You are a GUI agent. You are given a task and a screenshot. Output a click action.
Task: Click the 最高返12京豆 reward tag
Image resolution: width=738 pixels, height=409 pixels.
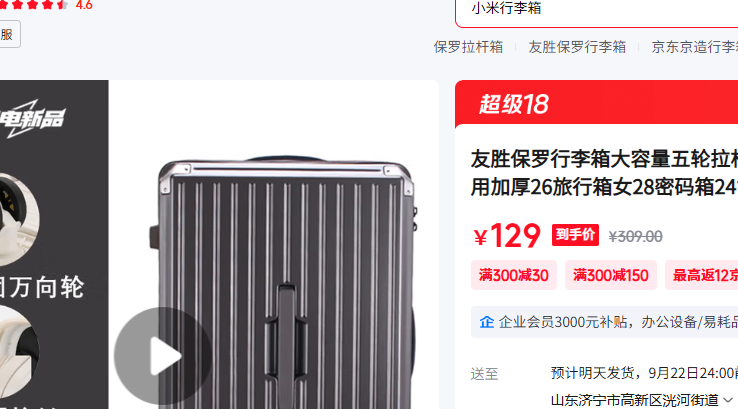point(701,275)
